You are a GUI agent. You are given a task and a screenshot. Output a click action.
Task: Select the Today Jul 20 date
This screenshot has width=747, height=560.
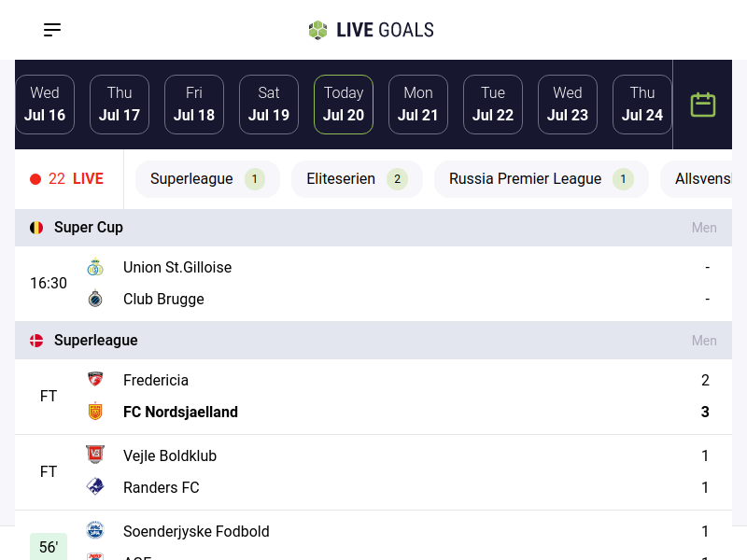pos(344,105)
